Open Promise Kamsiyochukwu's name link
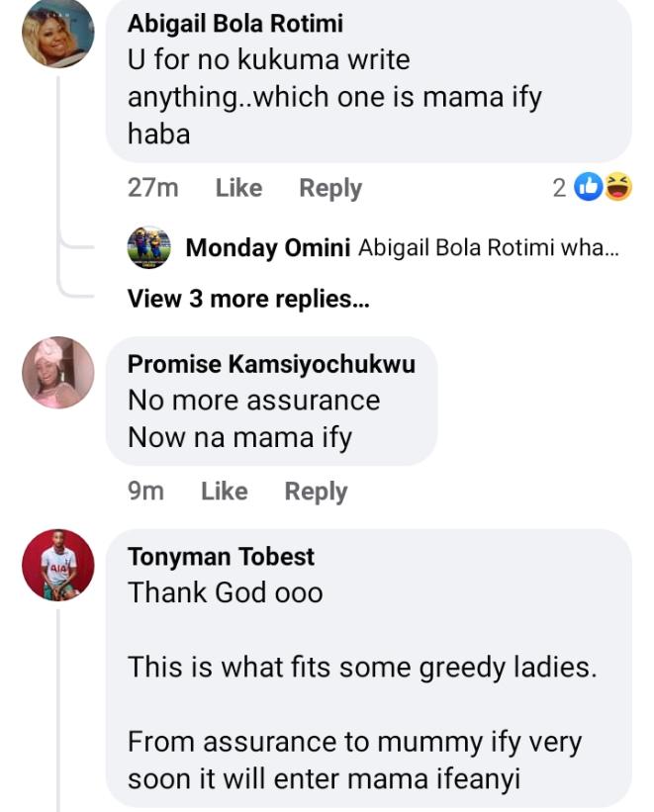The height and width of the screenshot is (812, 654). coord(271,364)
